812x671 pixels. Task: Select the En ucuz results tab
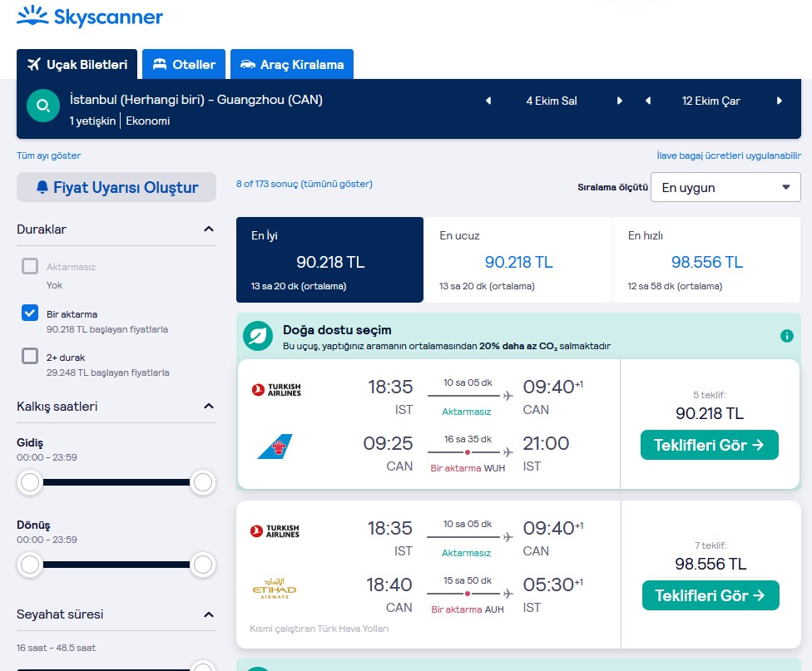(x=517, y=259)
